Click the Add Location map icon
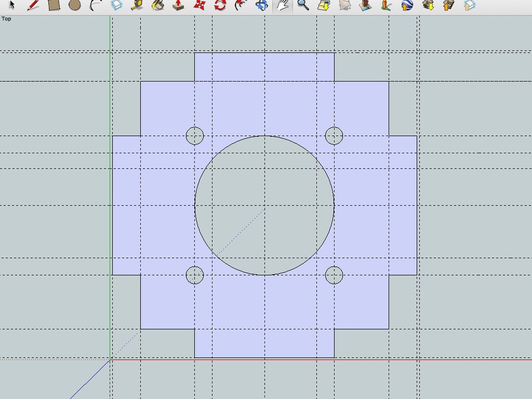 click(x=324, y=5)
